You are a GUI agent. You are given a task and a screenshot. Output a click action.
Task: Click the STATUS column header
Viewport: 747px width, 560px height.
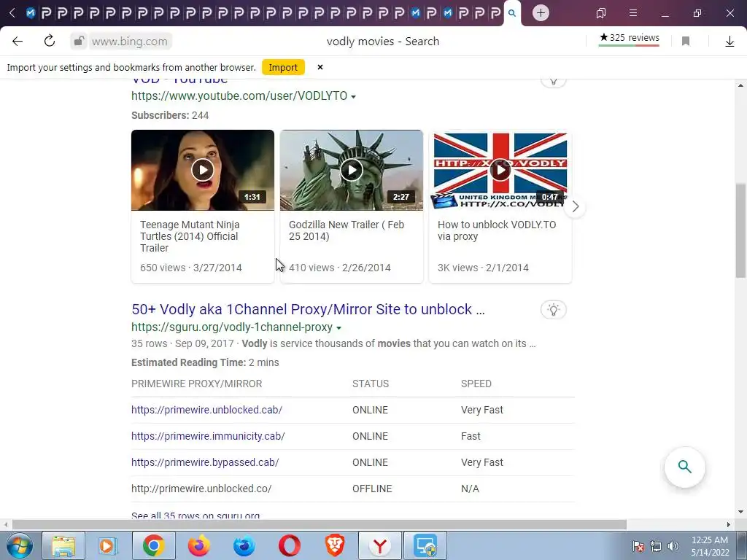coord(371,384)
